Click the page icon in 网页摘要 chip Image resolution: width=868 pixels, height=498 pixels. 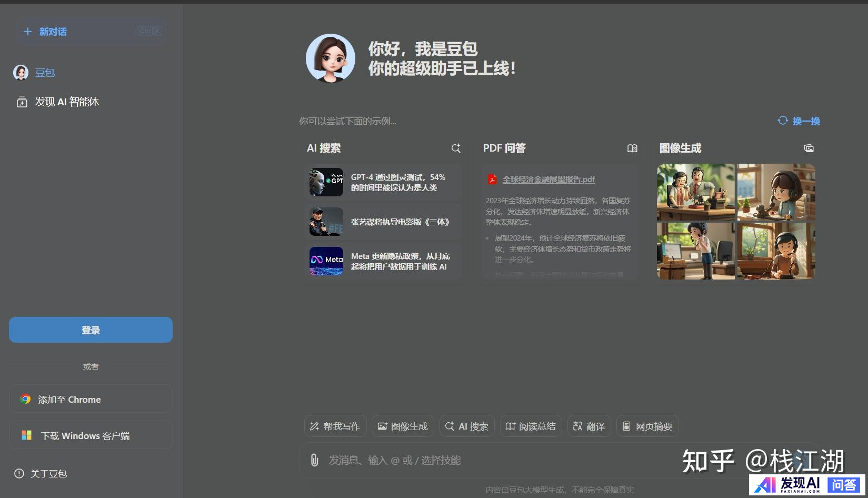point(626,426)
